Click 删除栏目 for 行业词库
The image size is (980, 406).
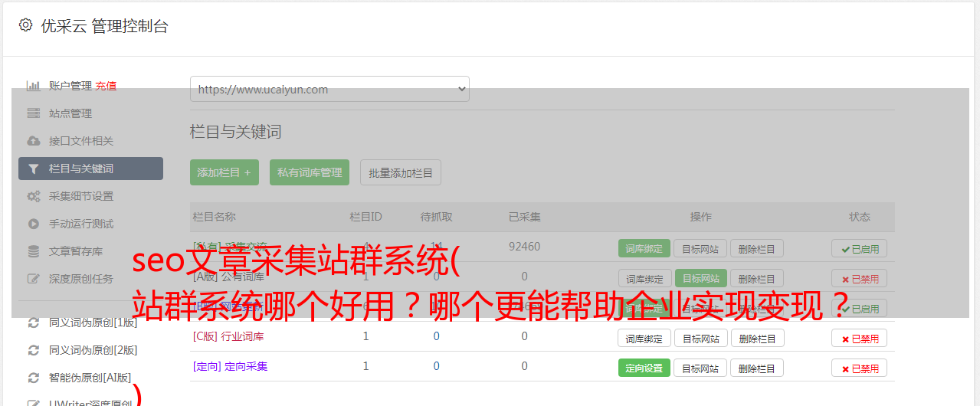[756, 338]
